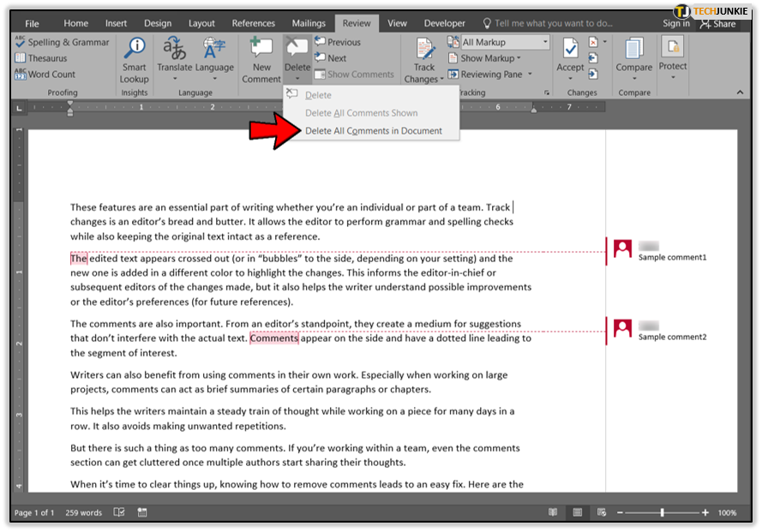The height and width of the screenshot is (532, 762).
Task: Click the Reject change icon
Action: click(593, 42)
